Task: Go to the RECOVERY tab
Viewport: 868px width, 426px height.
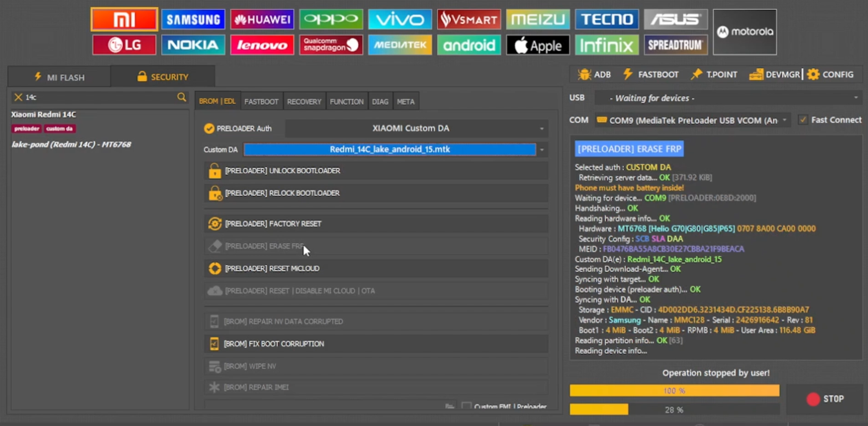Action: (304, 102)
